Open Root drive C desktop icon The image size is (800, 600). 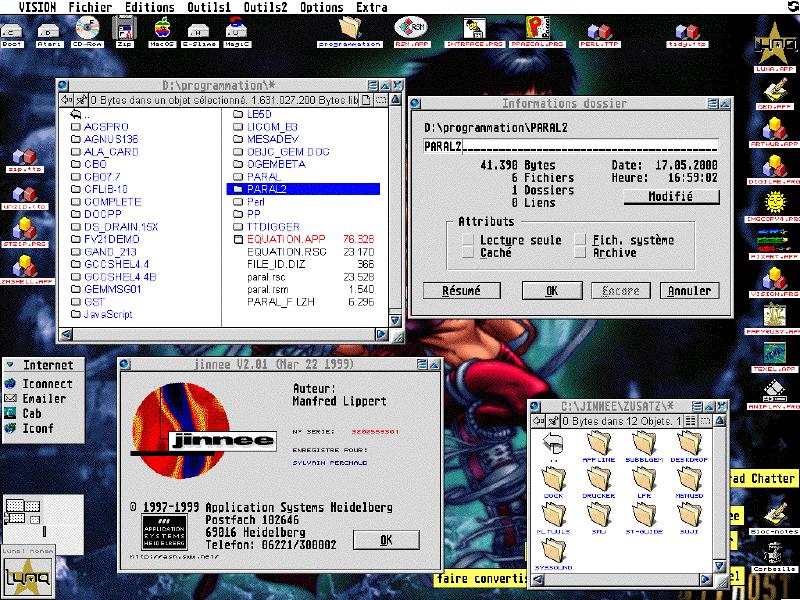pyautogui.click(x=12, y=36)
